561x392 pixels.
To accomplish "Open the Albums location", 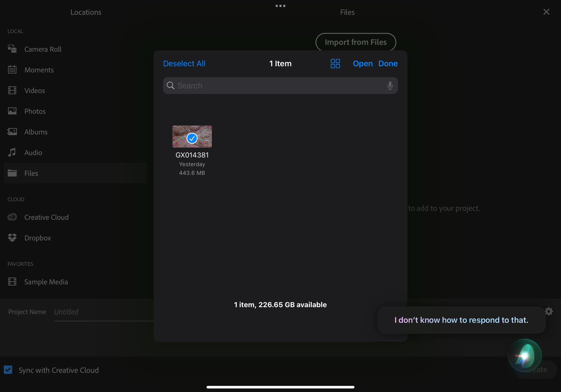I will [36, 132].
